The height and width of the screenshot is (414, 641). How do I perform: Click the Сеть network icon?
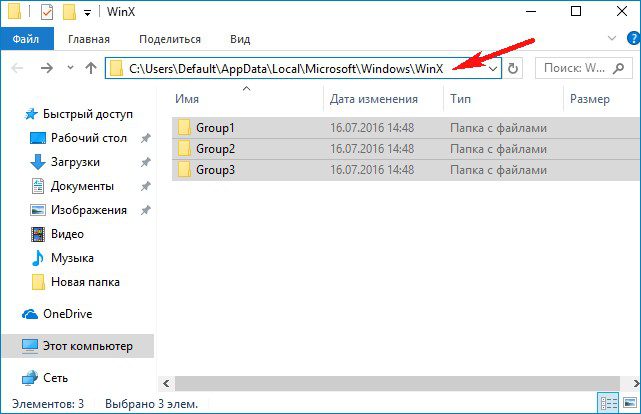point(29,378)
